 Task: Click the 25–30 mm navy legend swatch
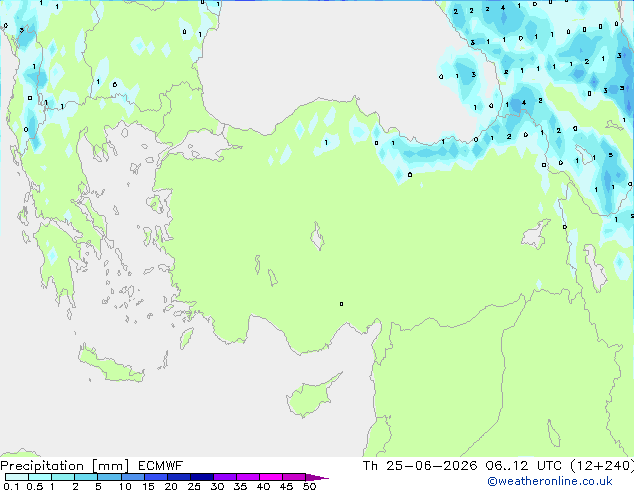tap(201, 477)
